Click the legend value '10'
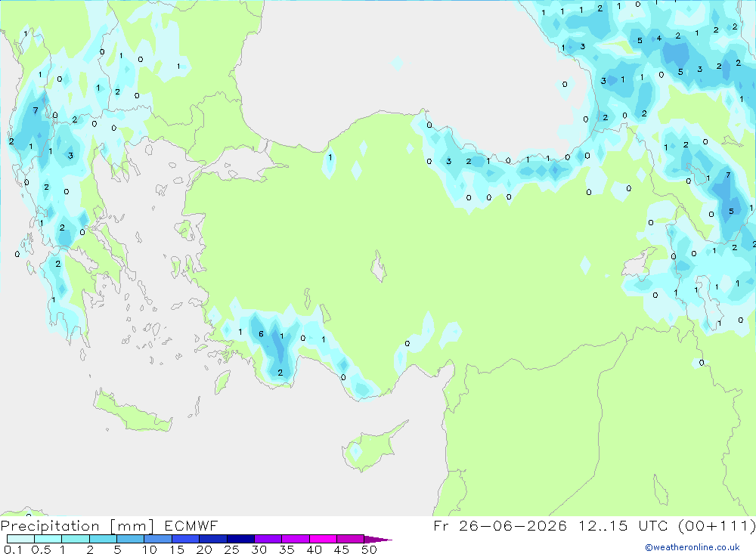Screen dimensions: 756x554 point(149,549)
